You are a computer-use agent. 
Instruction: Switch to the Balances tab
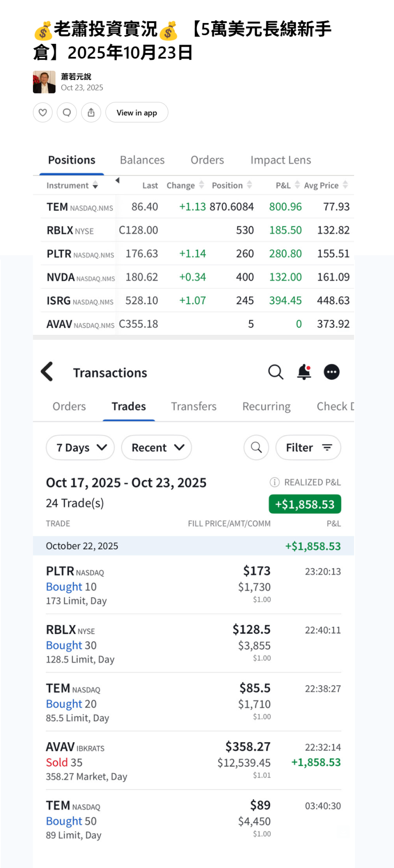142,160
